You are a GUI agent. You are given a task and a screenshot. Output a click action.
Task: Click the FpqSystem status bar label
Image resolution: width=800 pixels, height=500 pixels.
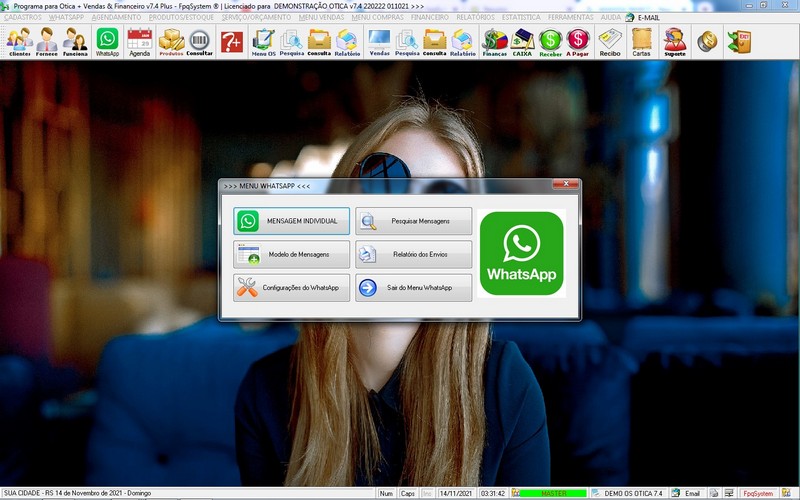[758, 493]
